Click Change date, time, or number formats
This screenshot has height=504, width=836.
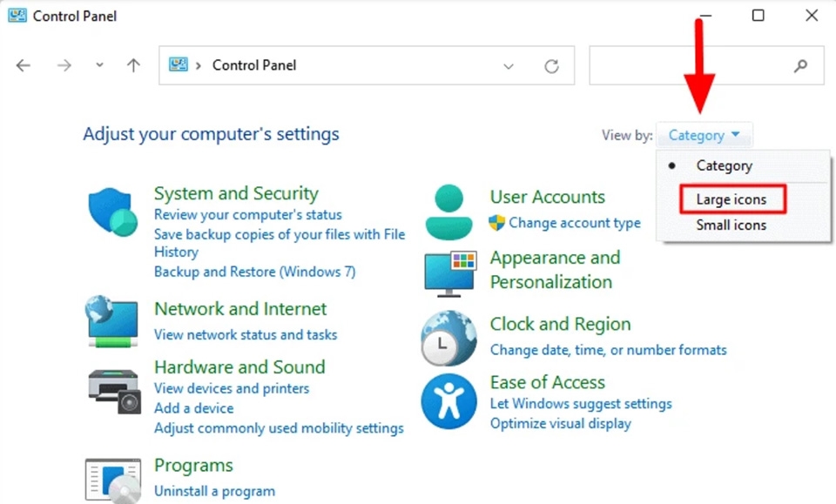pyautogui.click(x=609, y=350)
